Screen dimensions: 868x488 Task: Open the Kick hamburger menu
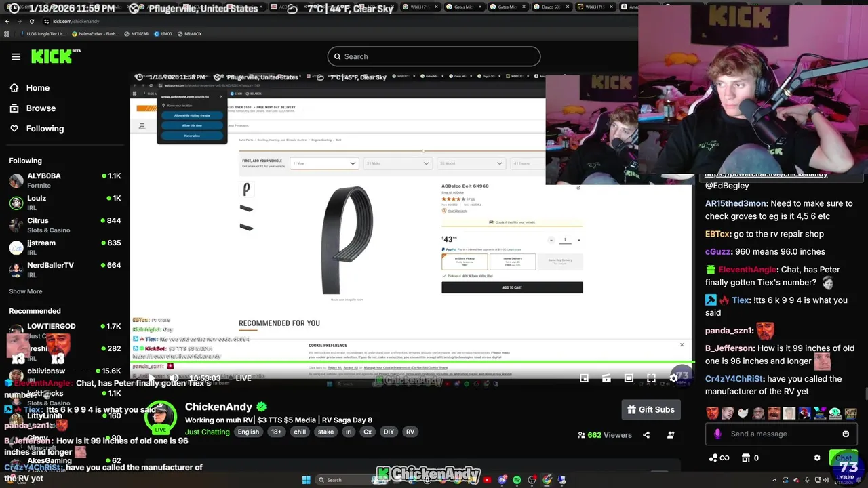click(16, 56)
